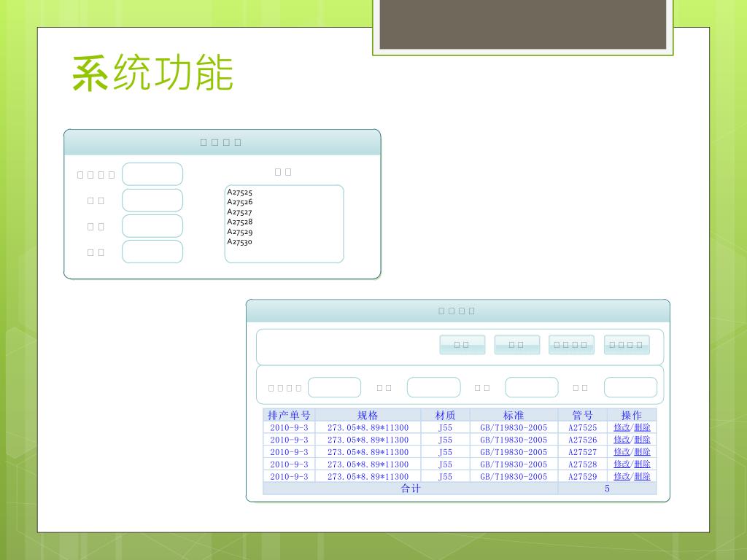Viewport: 747px width, 560px height.
Task: Click the 排产单号 column header
Action: (x=289, y=415)
